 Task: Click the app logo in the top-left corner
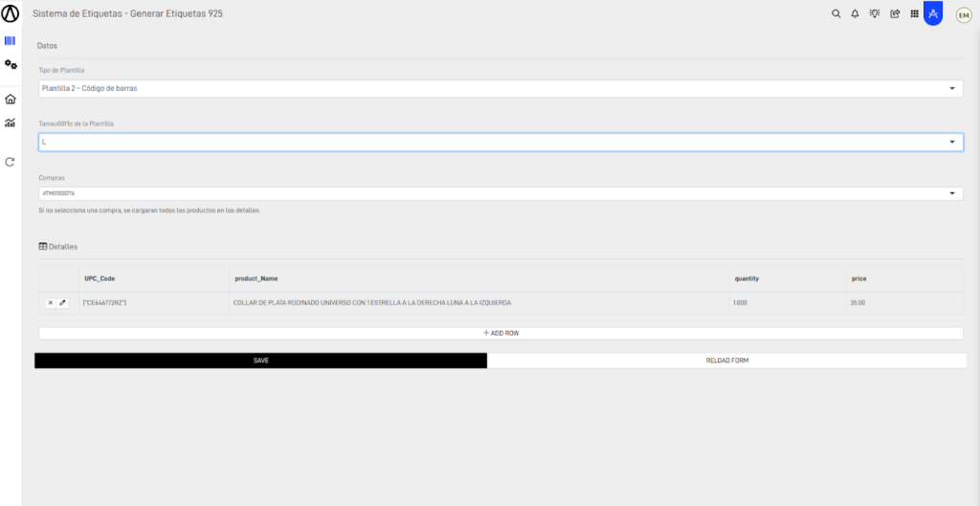[x=11, y=13]
